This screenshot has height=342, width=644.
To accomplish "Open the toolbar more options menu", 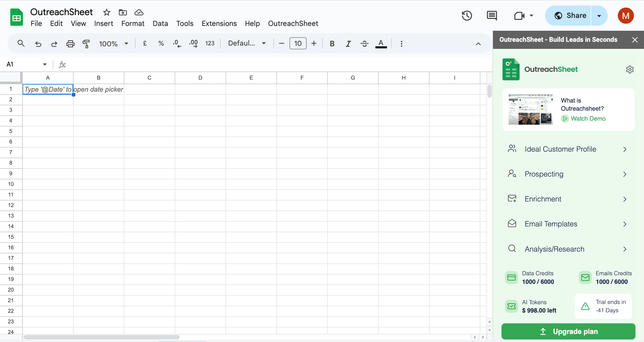I will pos(401,44).
